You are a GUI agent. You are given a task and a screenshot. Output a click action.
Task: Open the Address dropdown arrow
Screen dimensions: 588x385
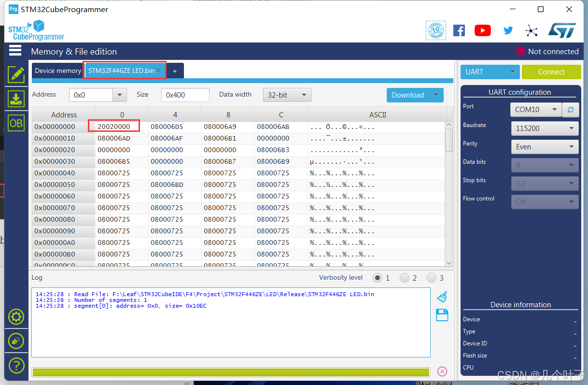[x=120, y=95]
